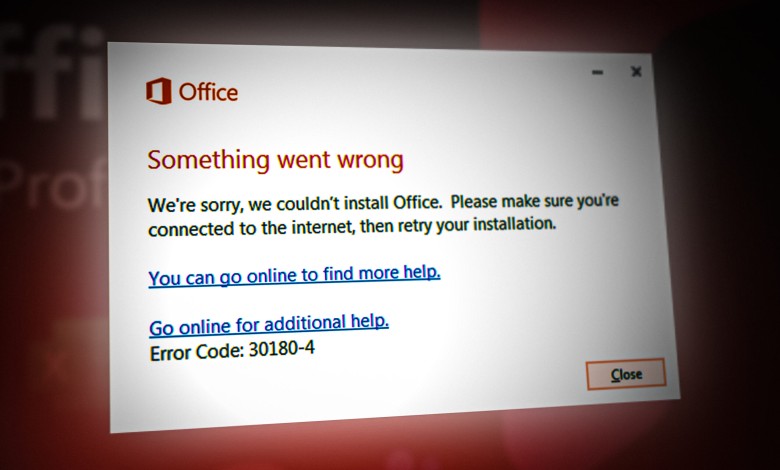The height and width of the screenshot is (470, 780).
Task: Click the Close button
Action: click(626, 374)
